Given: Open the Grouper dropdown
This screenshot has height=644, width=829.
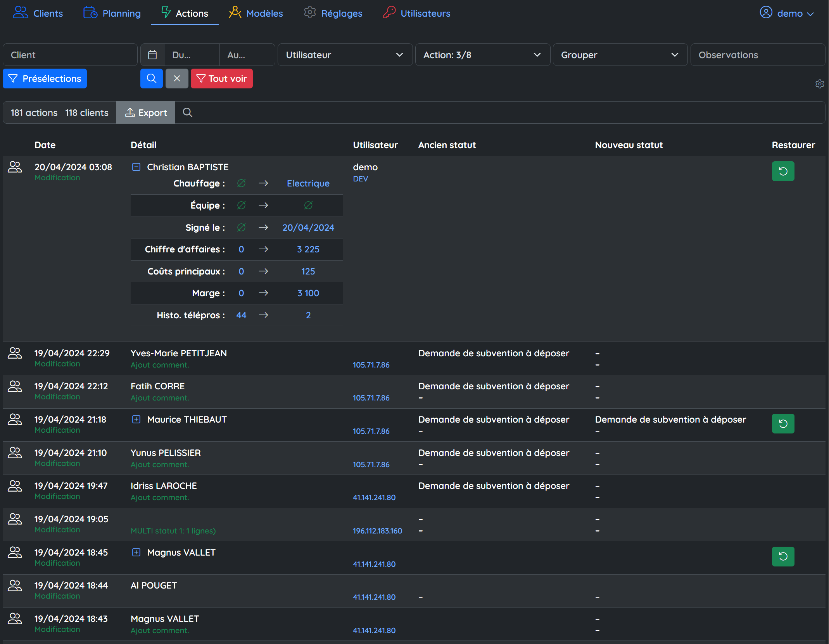Looking at the screenshot, I should pos(620,55).
